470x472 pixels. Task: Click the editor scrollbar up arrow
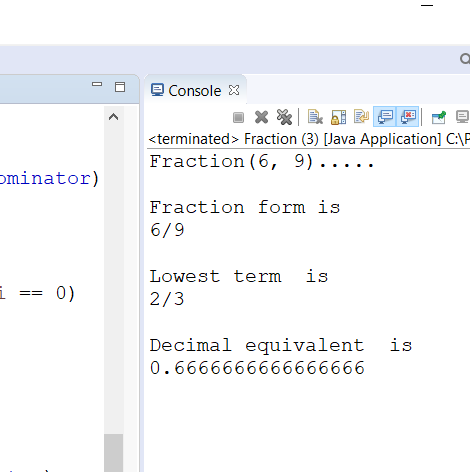pos(114,117)
